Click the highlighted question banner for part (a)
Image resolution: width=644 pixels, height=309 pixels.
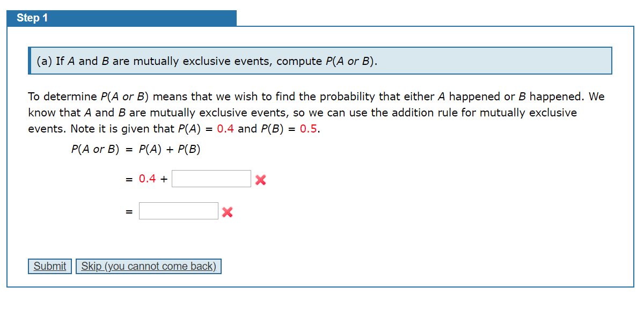pos(320,61)
